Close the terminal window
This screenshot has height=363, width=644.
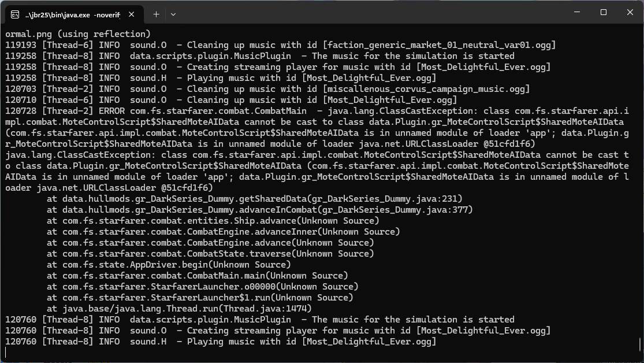tap(630, 13)
